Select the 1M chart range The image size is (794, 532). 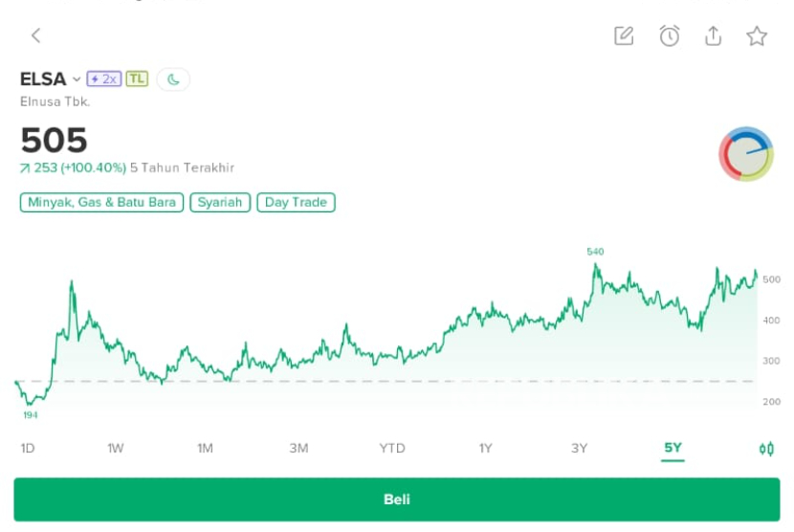click(x=205, y=449)
